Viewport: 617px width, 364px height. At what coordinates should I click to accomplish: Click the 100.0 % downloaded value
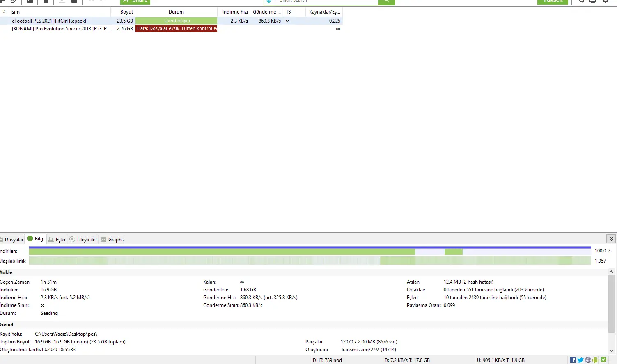pos(603,251)
